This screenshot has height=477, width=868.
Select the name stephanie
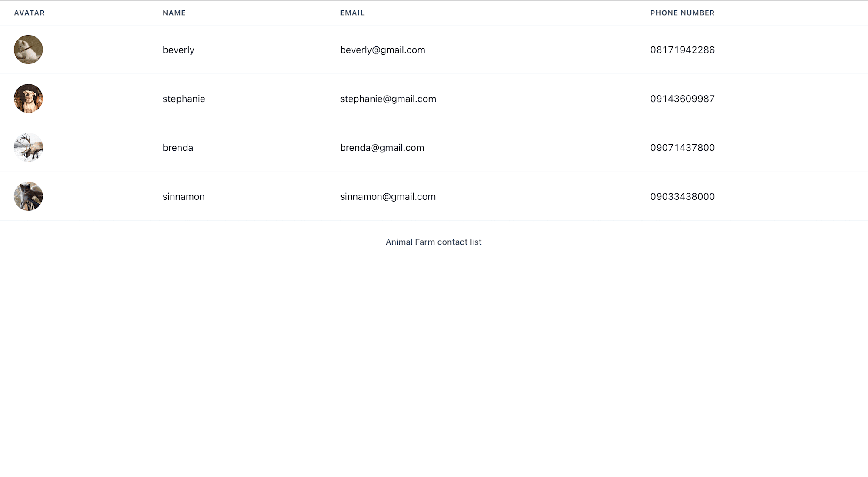[x=184, y=99]
